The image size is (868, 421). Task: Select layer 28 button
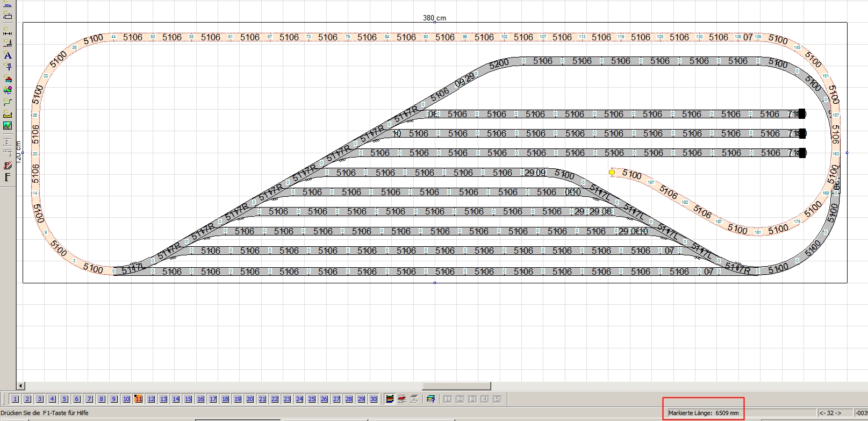349,399
